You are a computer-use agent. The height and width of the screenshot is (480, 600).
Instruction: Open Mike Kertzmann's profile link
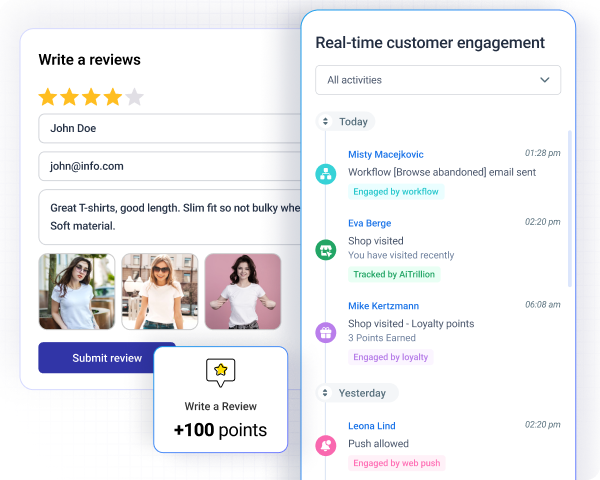pyautogui.click(x=383, y=306)
